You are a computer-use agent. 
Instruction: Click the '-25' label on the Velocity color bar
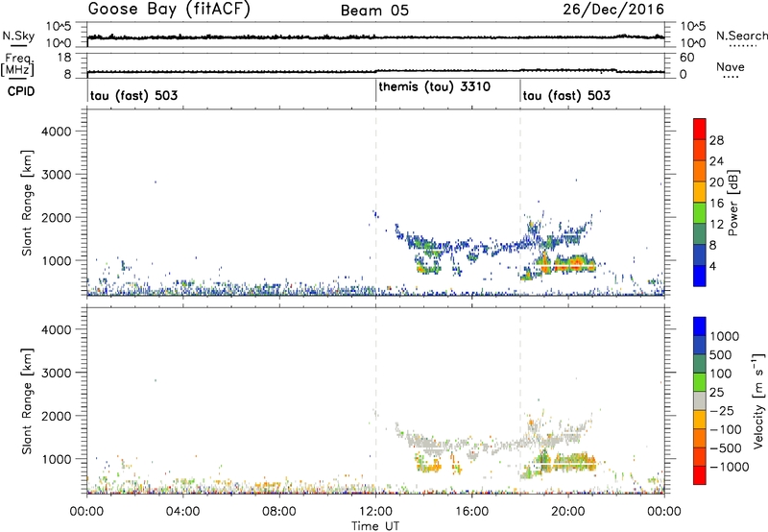(722, 411)
